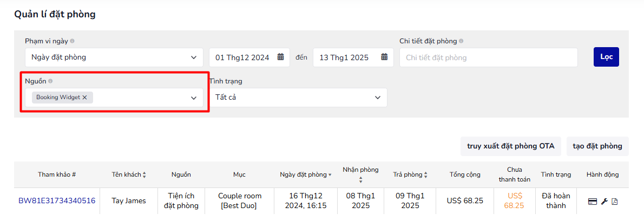Open the Nguồn source dropdown arrow
Viewport: 644px width, 220px height.
[x=194, y=98]
